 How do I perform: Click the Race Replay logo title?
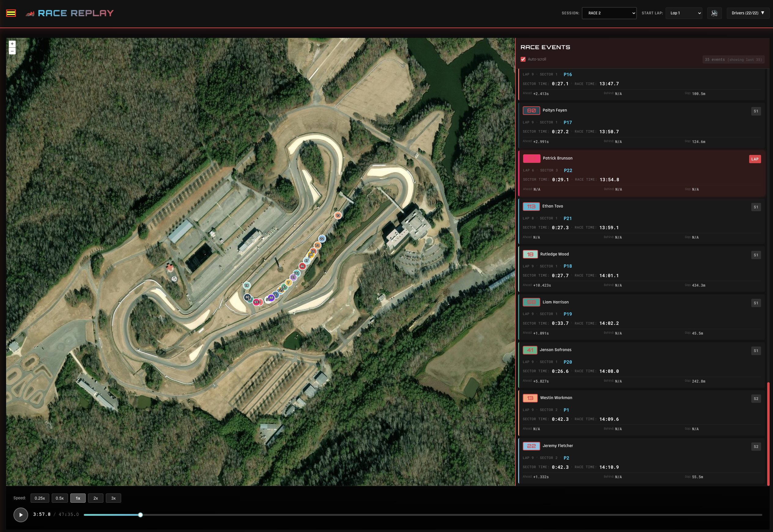click(75, 13)
